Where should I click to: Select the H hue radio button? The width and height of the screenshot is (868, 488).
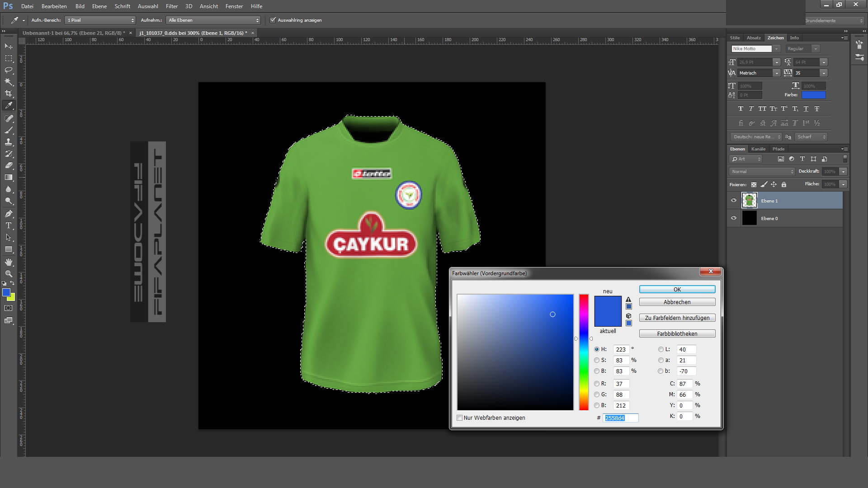tap(597, 349)
